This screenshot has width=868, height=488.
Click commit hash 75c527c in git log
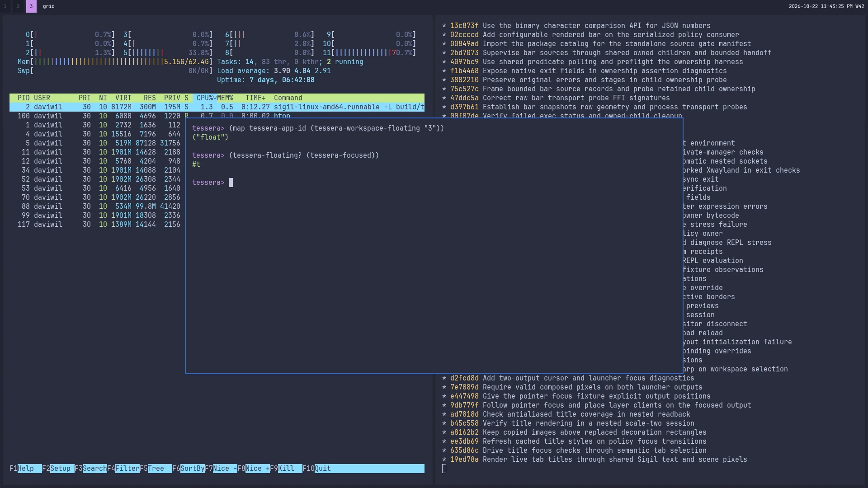[x=464, y=89]
